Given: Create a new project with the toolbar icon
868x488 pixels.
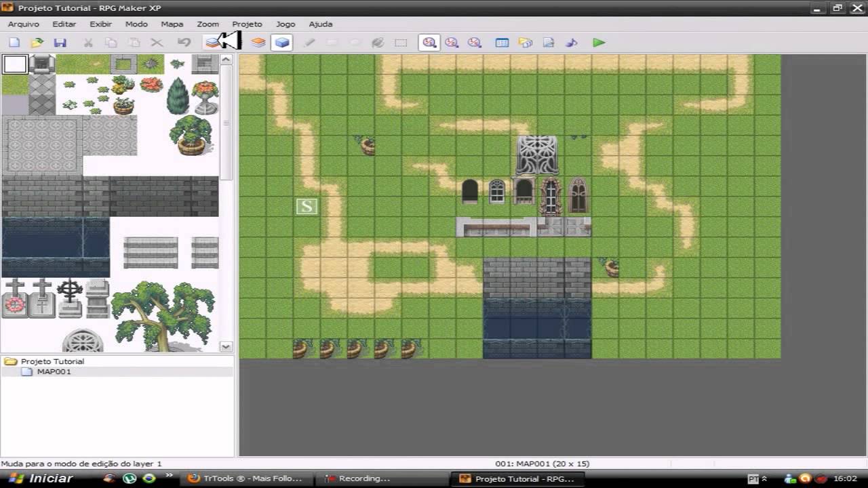Looking at the screenshot, I should click(14, 43).
